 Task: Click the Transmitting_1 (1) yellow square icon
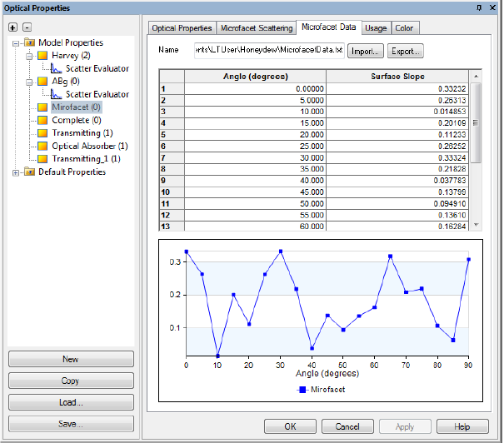[x=42, y=159]
